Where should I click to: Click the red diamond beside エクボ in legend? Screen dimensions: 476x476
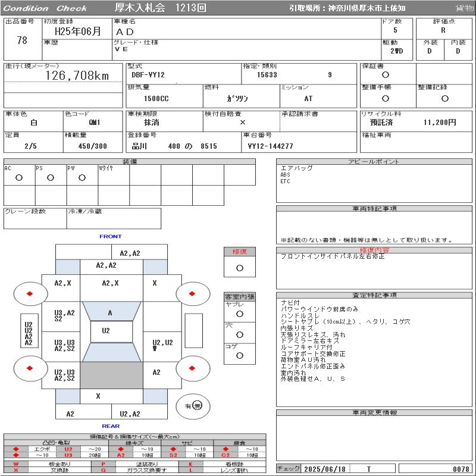pyautogui.click(x=16, y=449)
